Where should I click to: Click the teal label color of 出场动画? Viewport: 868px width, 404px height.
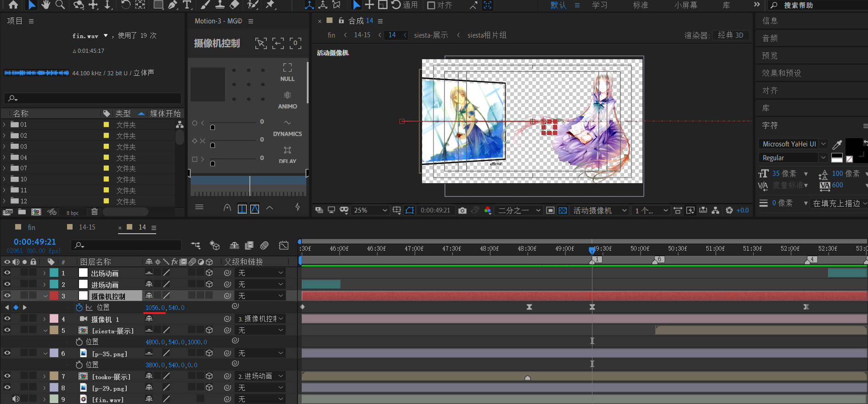(x=54, y=273)
